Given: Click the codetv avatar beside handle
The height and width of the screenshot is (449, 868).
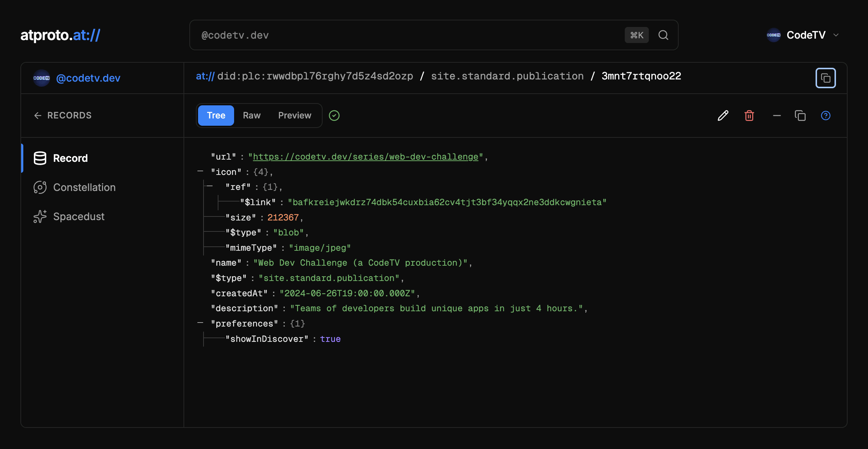Looking at the screenshot, I should click(42, 78).
